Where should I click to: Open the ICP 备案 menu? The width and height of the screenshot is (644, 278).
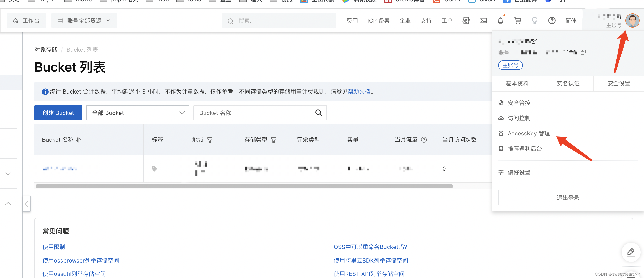378,21
